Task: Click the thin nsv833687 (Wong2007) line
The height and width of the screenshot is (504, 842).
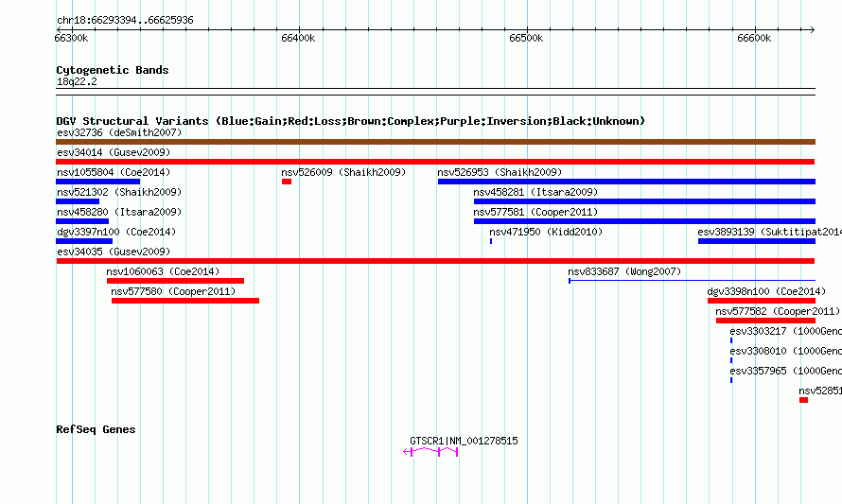Action: (692, 281)
